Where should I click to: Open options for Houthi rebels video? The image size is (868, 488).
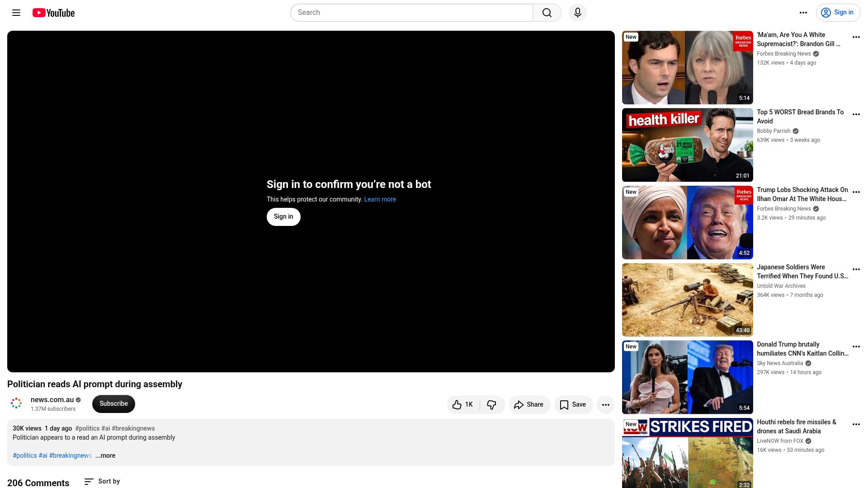[x=856, y=424]
